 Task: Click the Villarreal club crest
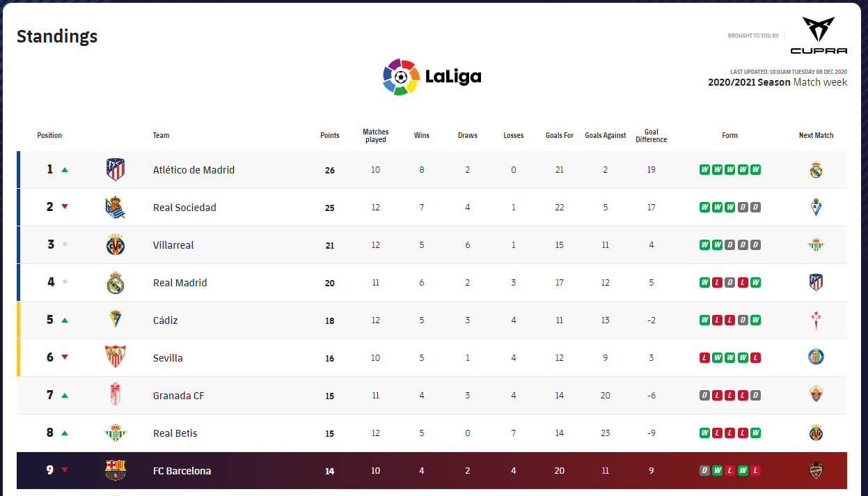click(116, 245)
